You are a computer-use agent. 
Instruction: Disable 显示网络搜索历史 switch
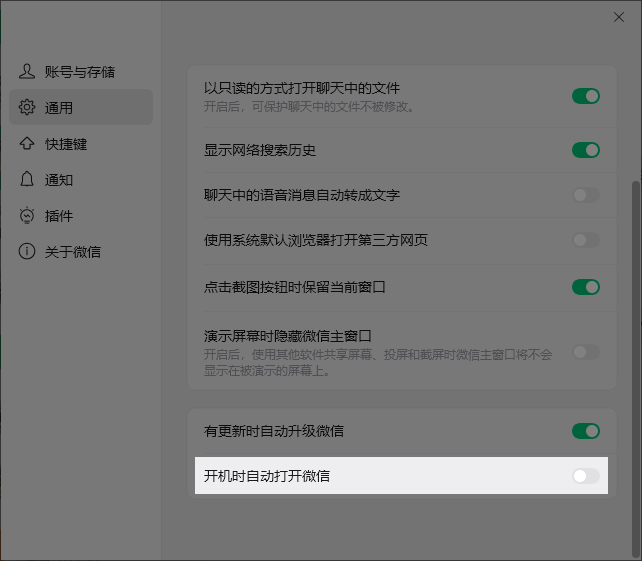[x=586, y=150]
